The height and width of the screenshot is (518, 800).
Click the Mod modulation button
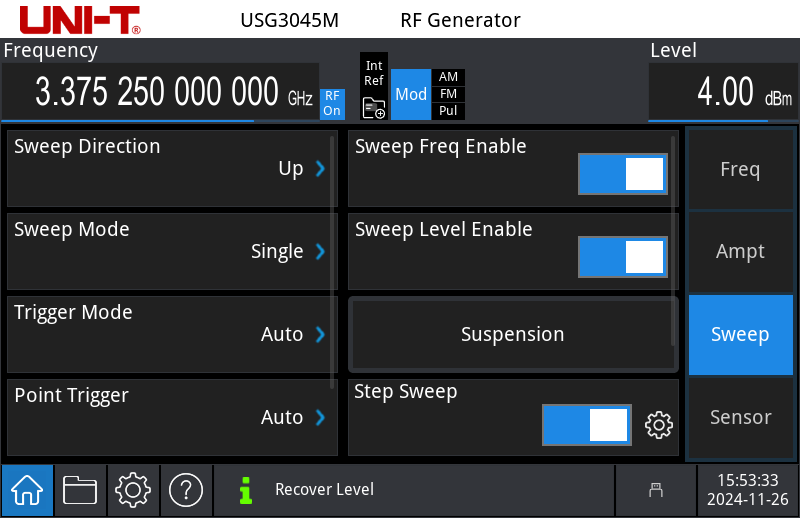(411, 94)
